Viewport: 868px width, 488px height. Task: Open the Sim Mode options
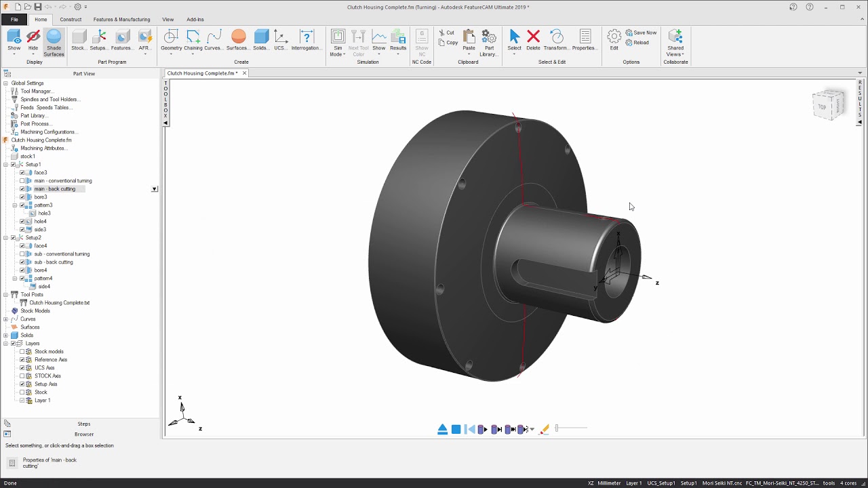pos(338,42)
